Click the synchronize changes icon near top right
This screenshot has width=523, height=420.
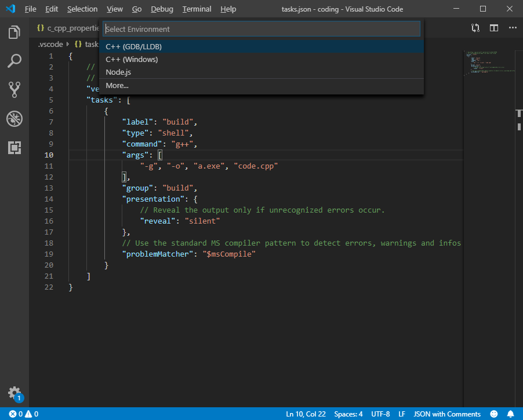pos(475,28)
